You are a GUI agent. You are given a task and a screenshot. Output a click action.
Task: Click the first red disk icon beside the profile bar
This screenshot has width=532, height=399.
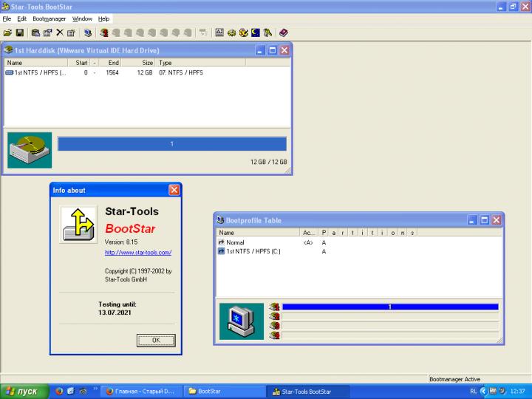[275, 307]
